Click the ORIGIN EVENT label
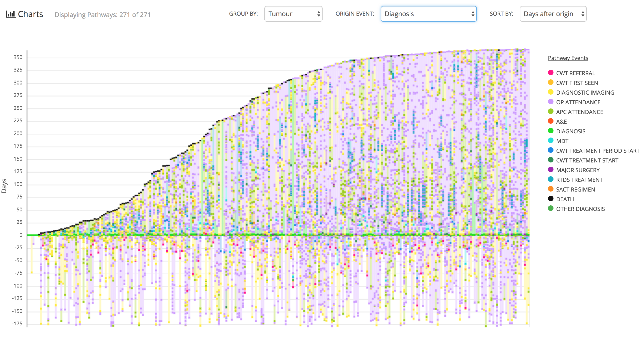Screen dimensions: 644x342 tap(355, 14)
